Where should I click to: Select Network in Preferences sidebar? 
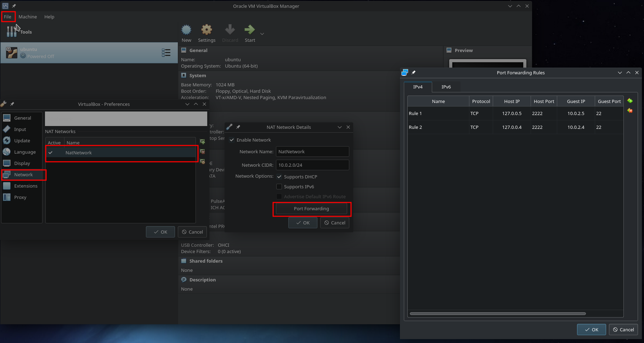(22, 175)
